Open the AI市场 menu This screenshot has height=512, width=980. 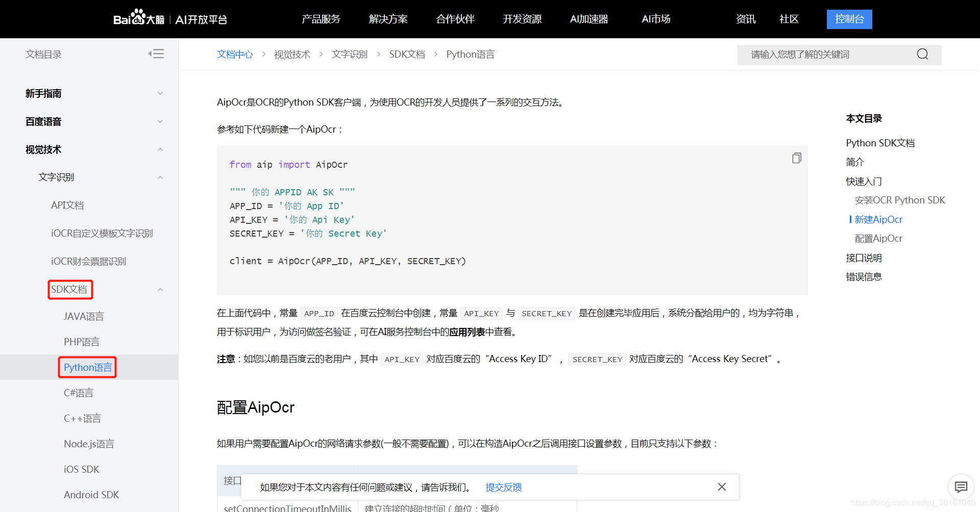[655, 19]
